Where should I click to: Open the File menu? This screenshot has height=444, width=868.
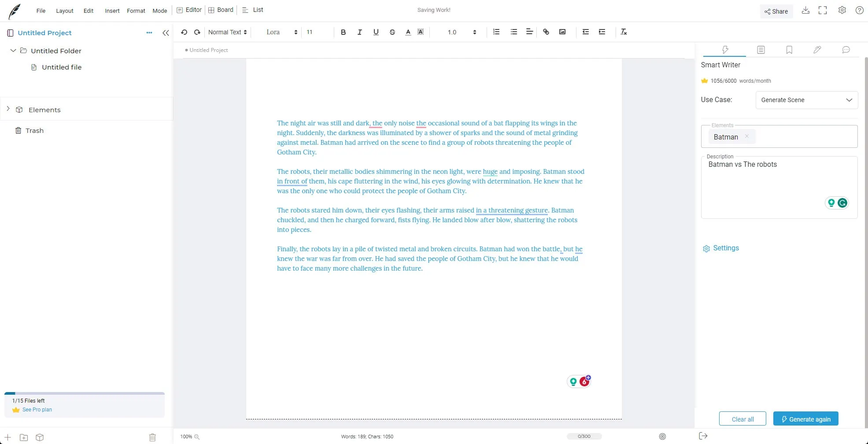(41, 11)
